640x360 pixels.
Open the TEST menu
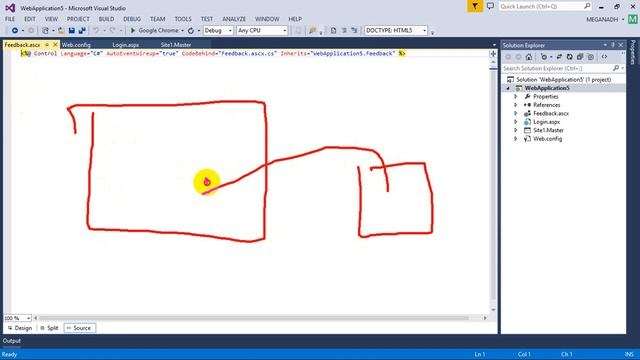[x=207, y=19]
